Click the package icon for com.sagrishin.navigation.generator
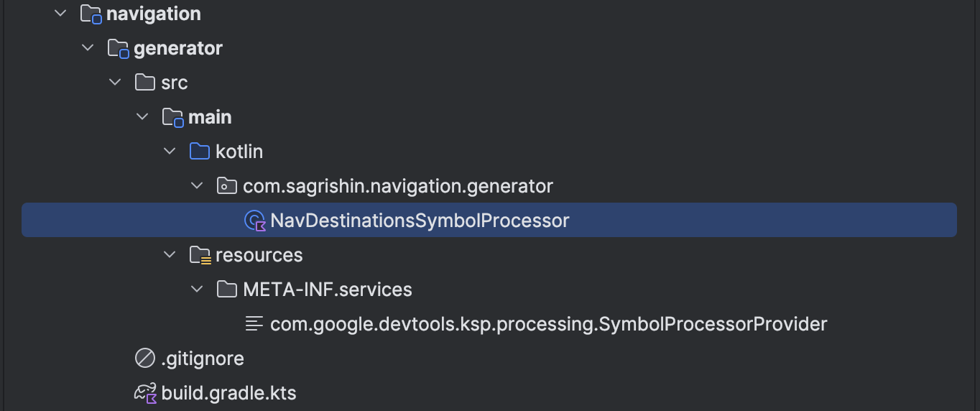 pos(226,186)
